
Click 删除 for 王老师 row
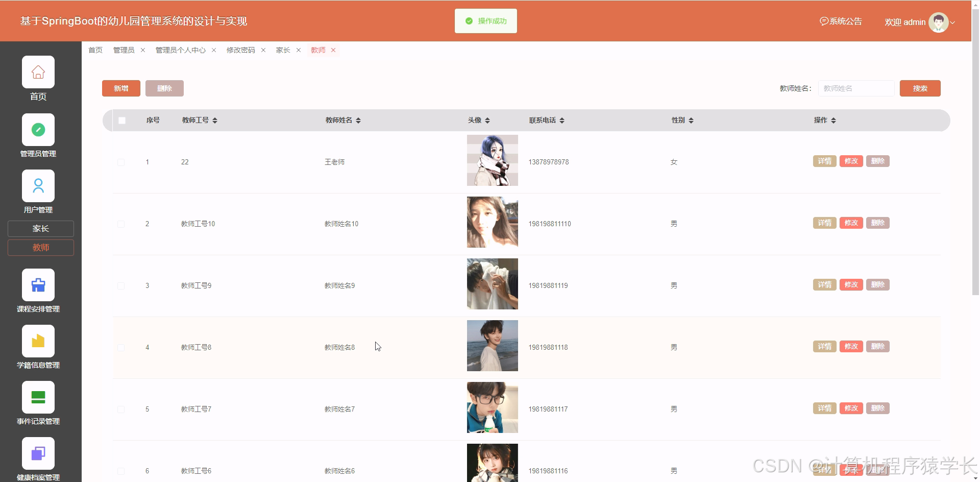(878, 161)
